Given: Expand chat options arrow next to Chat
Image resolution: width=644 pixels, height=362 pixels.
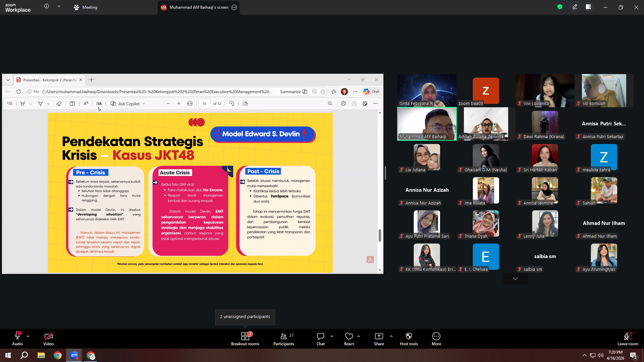Looking at the screenshot, I should 332,336.
